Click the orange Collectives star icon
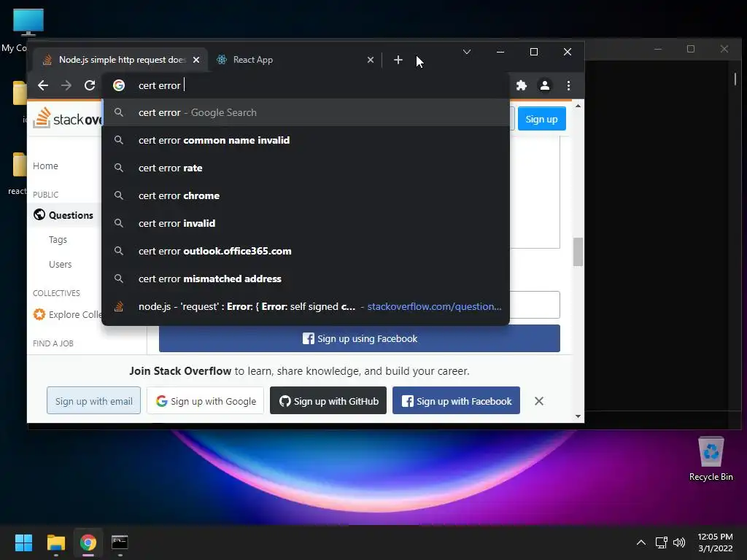Image resolution: width=747 pixels, height=560 pixels. [39, 314]
